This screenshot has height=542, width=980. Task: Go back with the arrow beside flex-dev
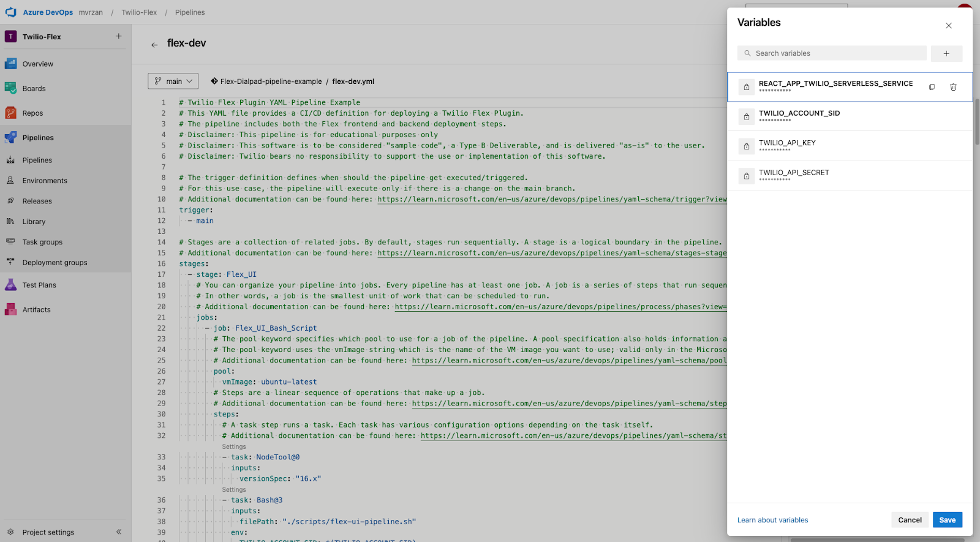pyautogui.click(x=154, y=45)
